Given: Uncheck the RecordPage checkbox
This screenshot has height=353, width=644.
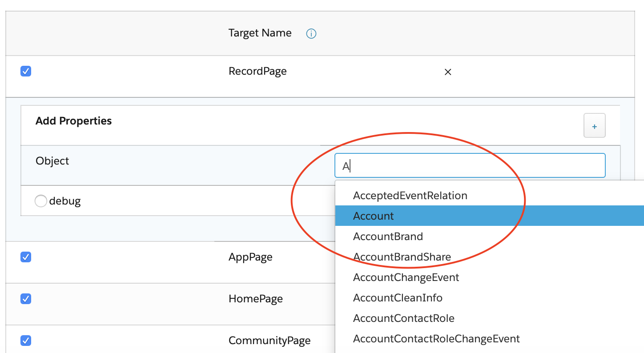Looking at the screenshot, I should [26, 71].
